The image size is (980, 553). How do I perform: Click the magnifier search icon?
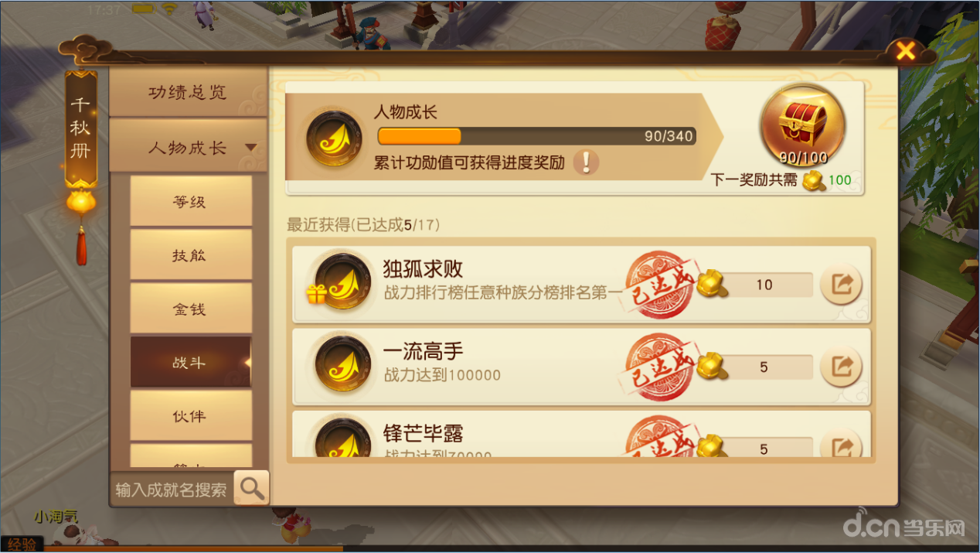(251, 487)
